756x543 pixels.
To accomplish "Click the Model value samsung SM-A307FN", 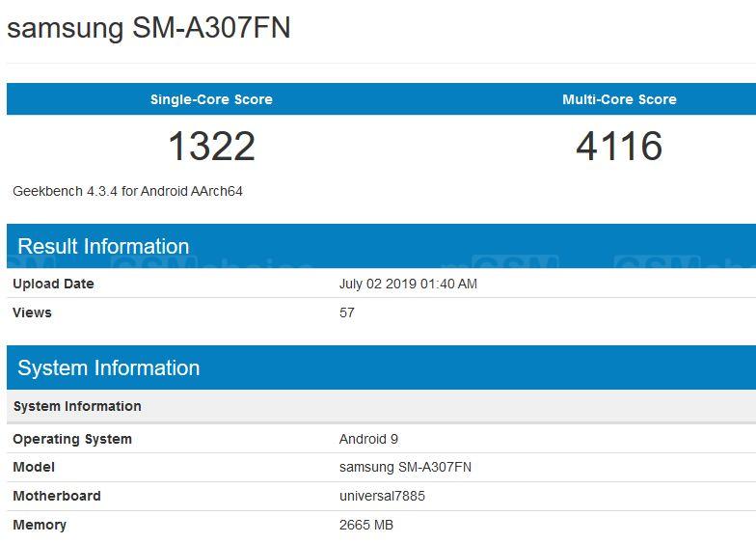I will pos(405,467).
